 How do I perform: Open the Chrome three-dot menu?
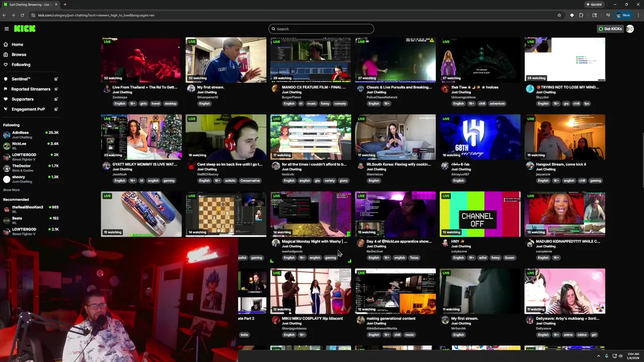coord(638,15)
